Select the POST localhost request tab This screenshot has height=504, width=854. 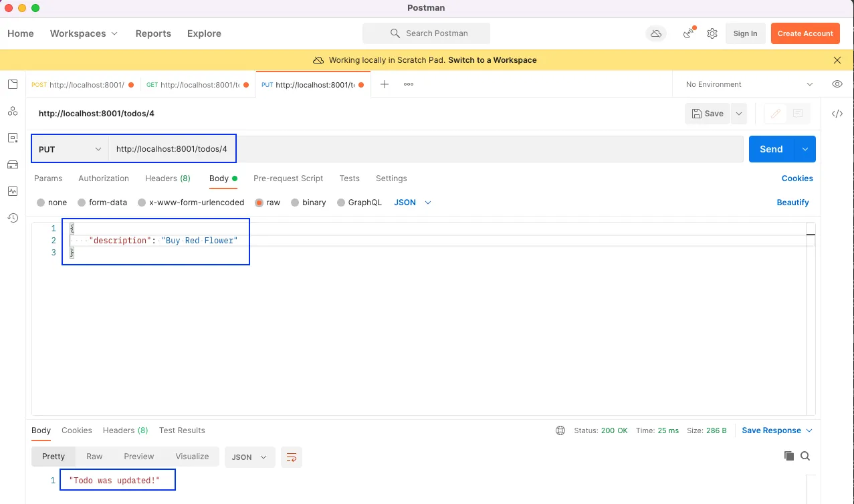click(83, 85)
